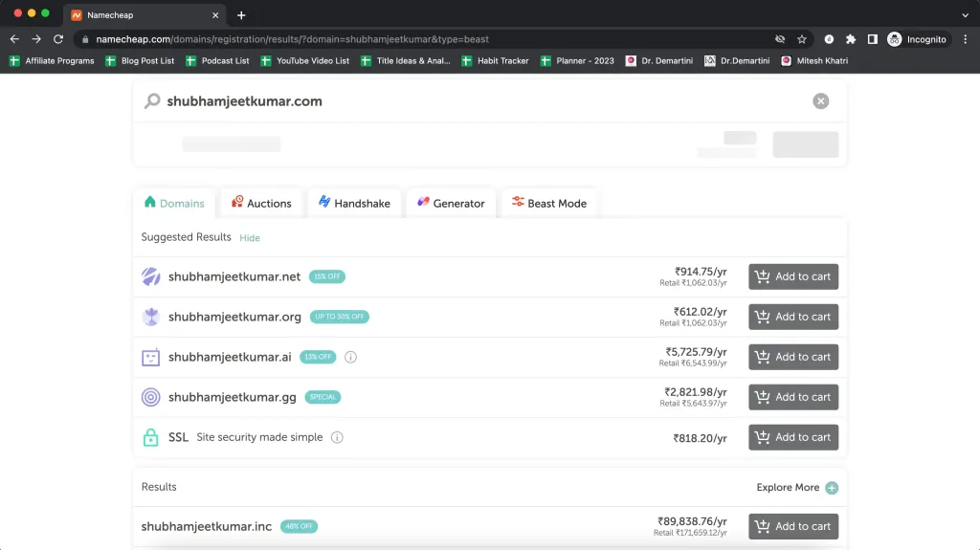Click the SSL padlock icon
This screenshot has height=550, width=980.
pyautogui.click(x=150, y=437)
